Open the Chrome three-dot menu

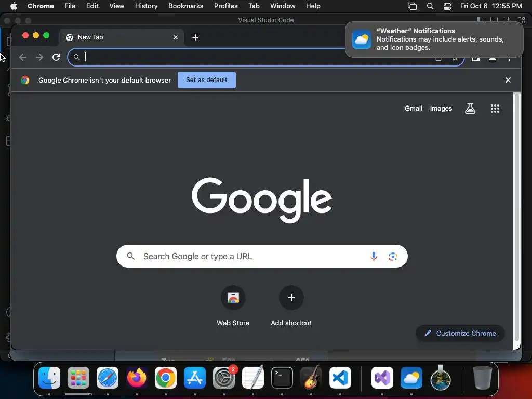coord(509,58)
